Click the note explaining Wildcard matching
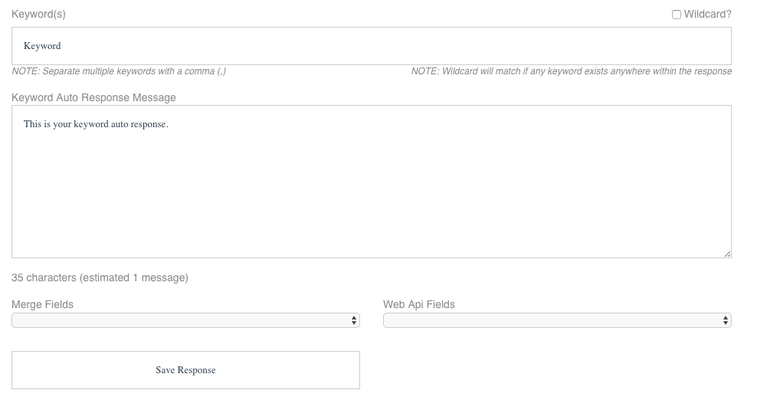 pyautogui.click(x=571, y=71)
